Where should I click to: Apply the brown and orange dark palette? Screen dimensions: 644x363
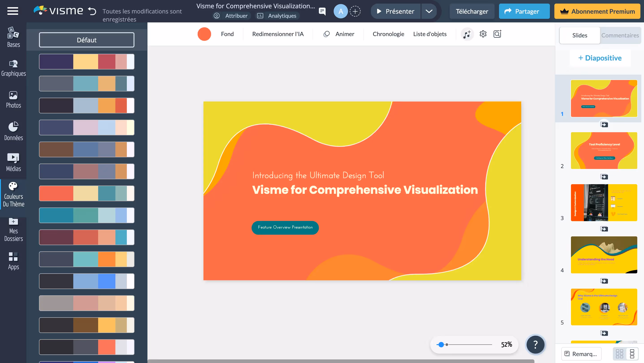pyautogui.click(x=86, y=325)
